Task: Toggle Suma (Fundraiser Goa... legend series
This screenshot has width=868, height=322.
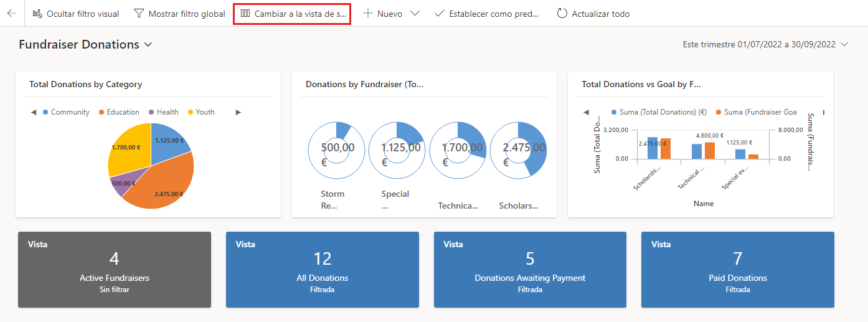Action: click(x=756, y=112)
